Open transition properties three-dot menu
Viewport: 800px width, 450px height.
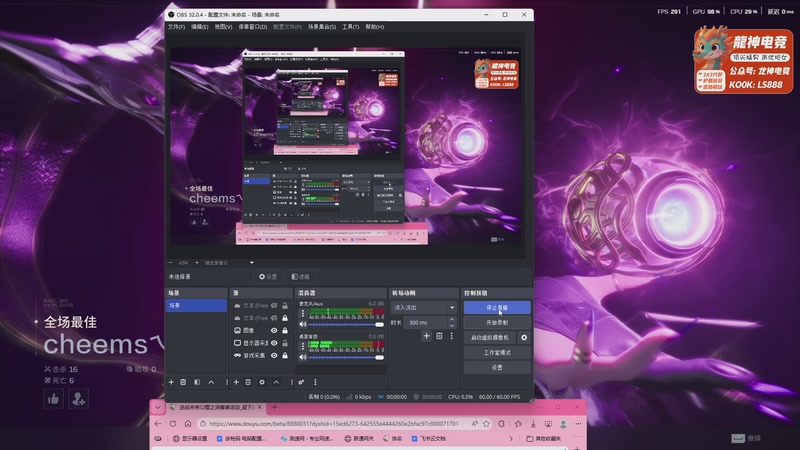[x=452, y=336]
